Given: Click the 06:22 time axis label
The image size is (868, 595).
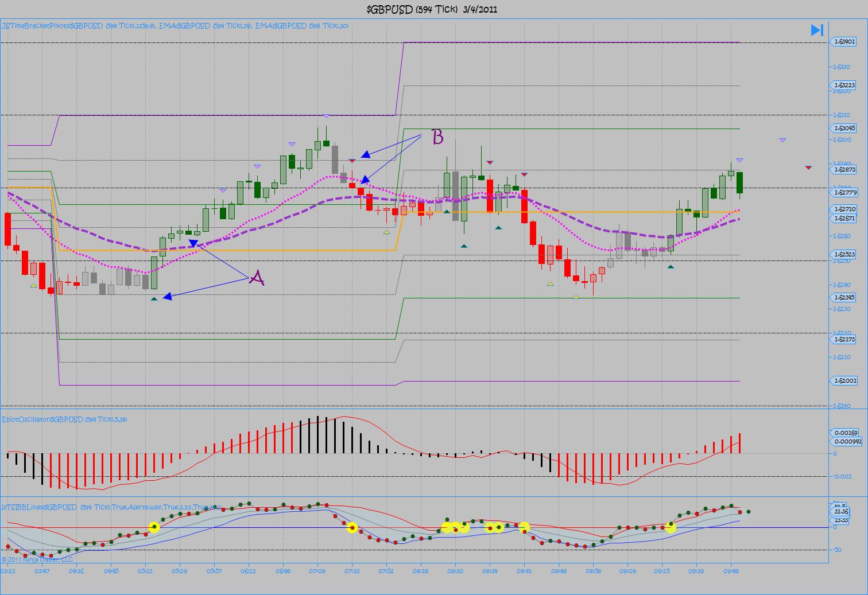Looking at the screenshot, I should click(x=249, y=571).
